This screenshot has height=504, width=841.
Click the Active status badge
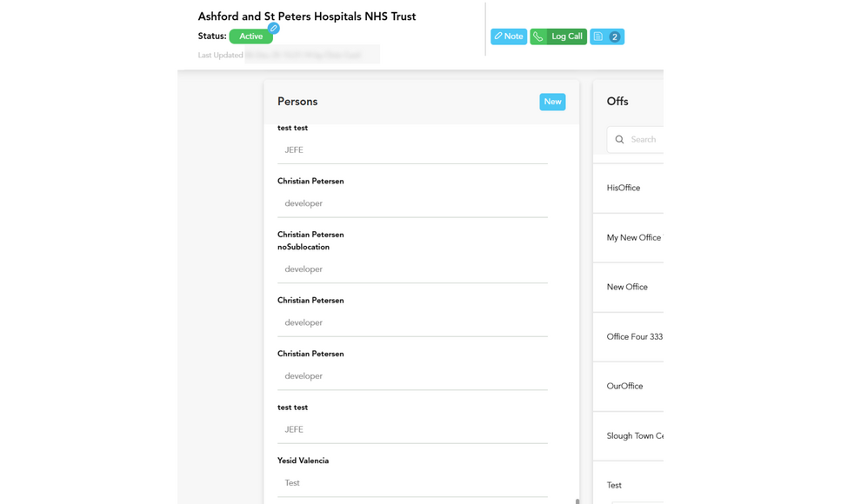click(x=251, y=36)
